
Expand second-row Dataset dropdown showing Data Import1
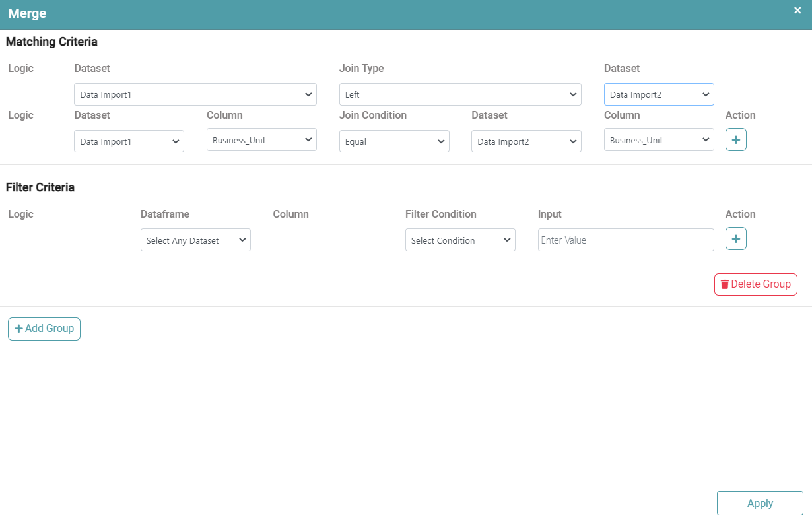pyautogui.click(x=129, y=141)
